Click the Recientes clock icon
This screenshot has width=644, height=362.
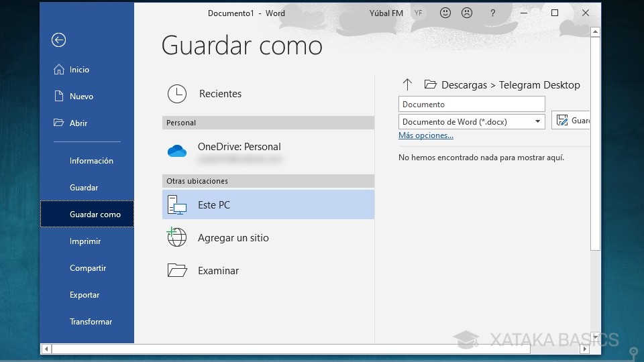[x=177, y=94]
